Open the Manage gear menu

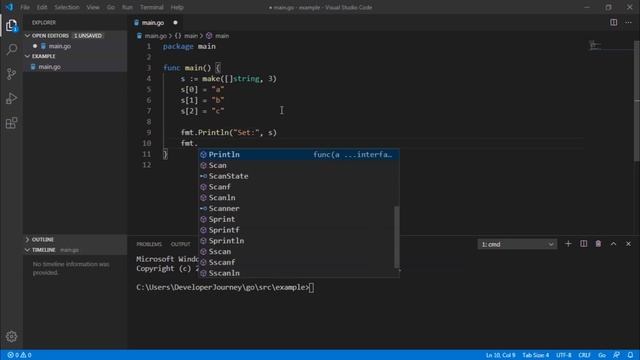[11, 336]
